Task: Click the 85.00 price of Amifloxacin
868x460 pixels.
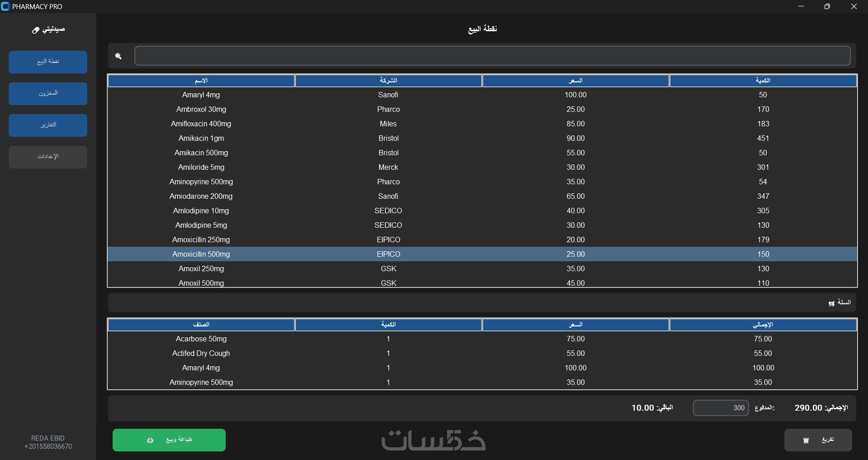Action: (x=576, y=124)
